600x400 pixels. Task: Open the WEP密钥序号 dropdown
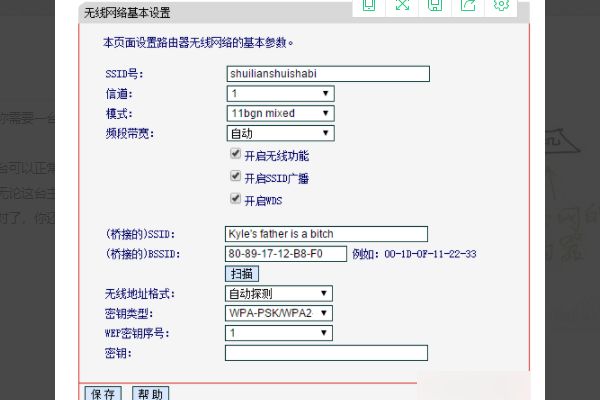click(279, 333)
